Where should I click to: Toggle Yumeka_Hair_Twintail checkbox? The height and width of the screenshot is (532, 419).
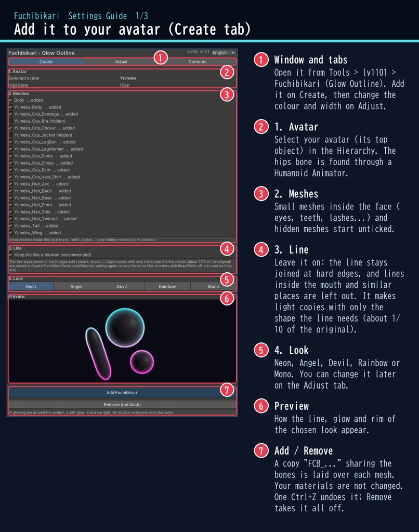pos(11,219)
